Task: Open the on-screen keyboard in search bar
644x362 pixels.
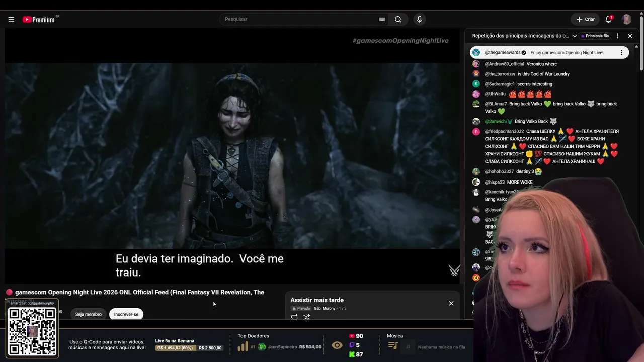Action: point(382,19)
